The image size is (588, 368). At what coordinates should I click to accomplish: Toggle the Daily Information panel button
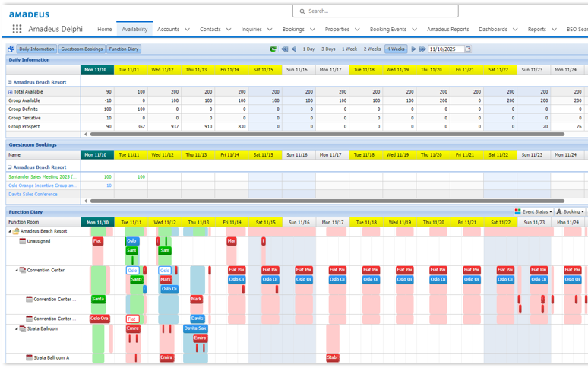[36, 49]
